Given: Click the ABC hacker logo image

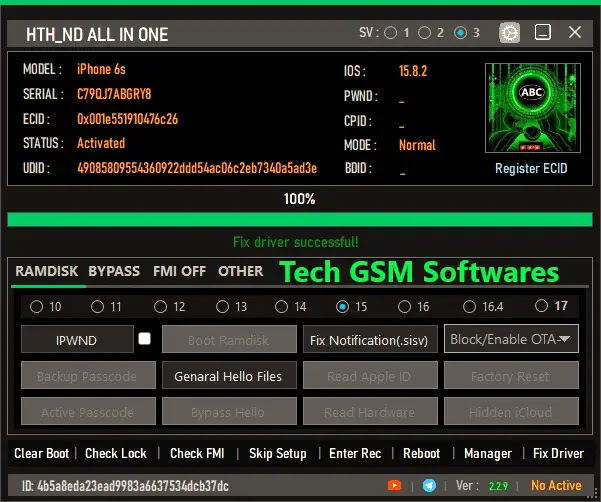Looking at the screenshot, I should click(533, 108).
